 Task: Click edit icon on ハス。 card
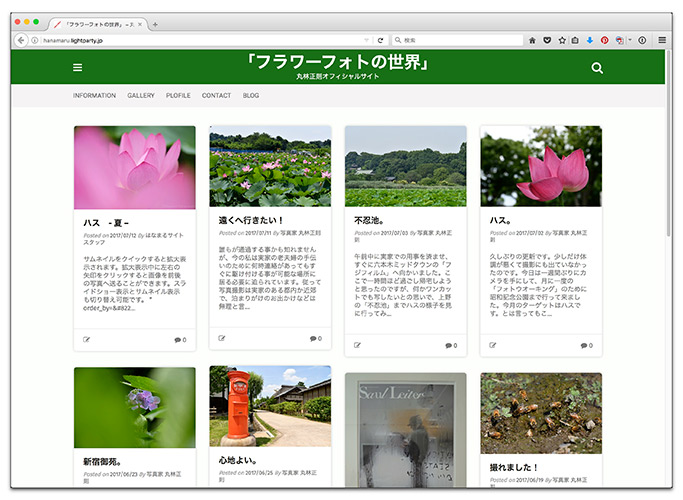click(493, 345)
